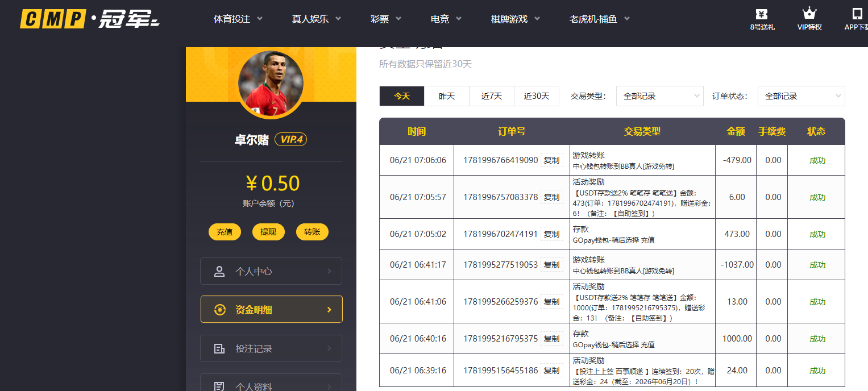Click the 订单号 column header
868x391 pixels.
tap(512, 131)
